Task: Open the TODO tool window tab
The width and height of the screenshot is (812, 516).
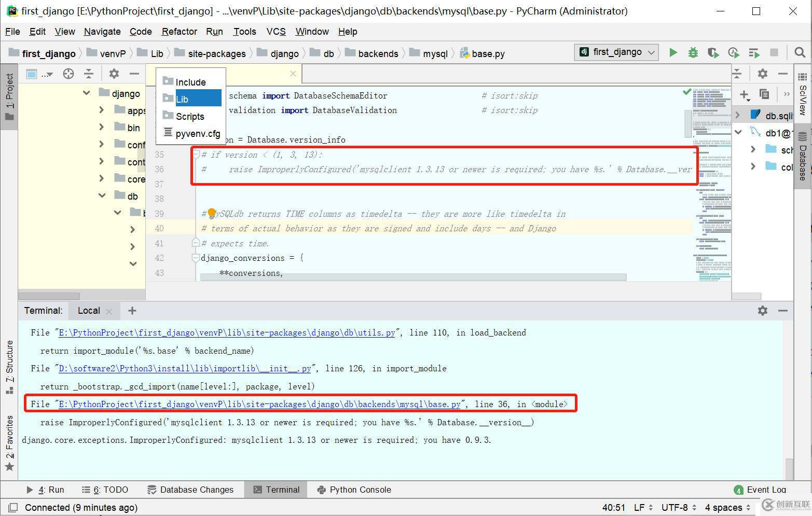Action: click(105, 490)
